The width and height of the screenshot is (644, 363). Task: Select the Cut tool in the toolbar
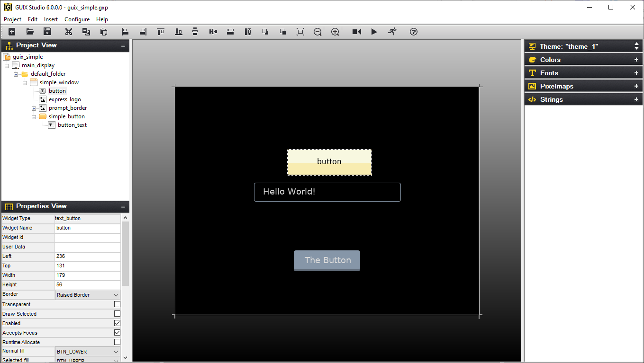[x=68, y=32]
